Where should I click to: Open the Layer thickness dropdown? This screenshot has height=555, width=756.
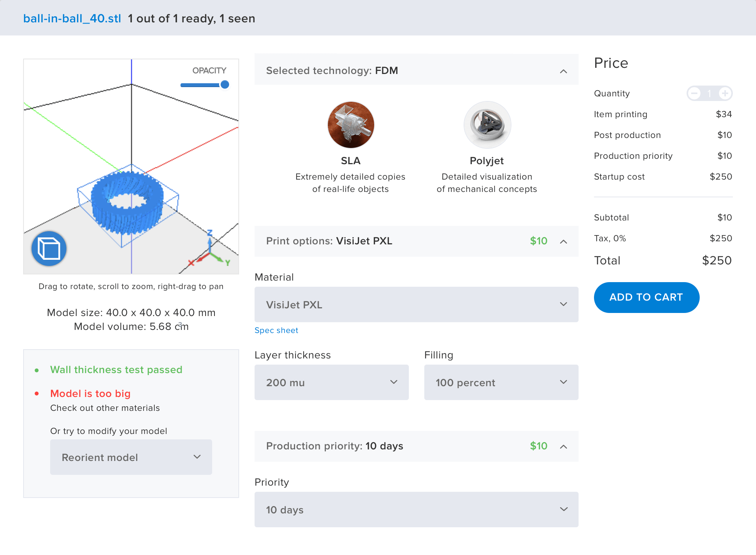(x=331, y=382)
